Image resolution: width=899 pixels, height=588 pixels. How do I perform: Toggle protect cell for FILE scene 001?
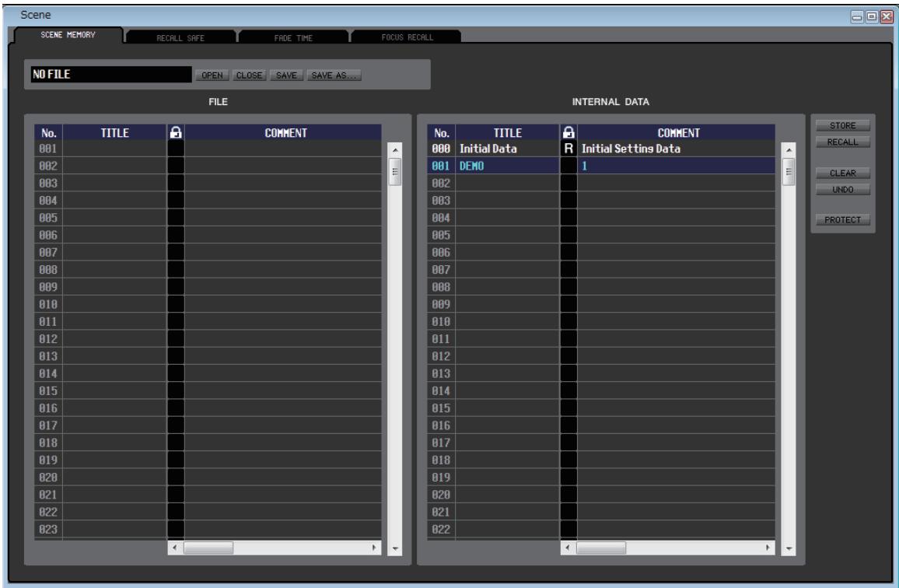(176, 149)
